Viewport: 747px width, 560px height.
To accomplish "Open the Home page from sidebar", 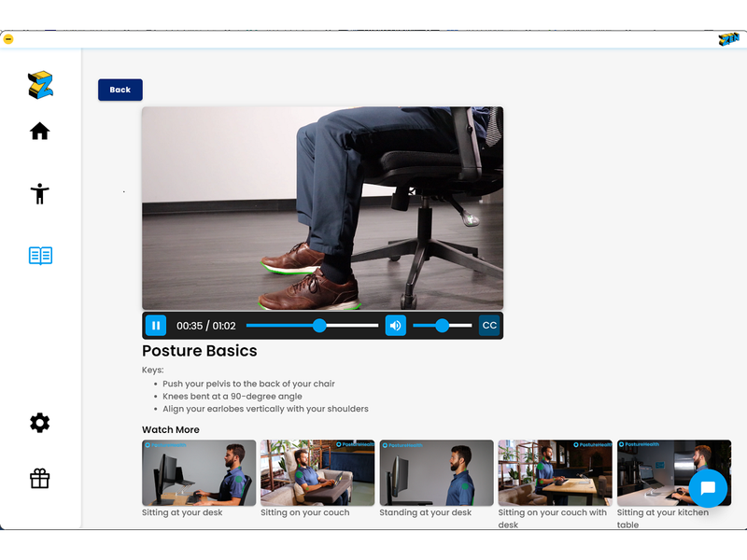I will pyautogui.click(x=39, y=132).
